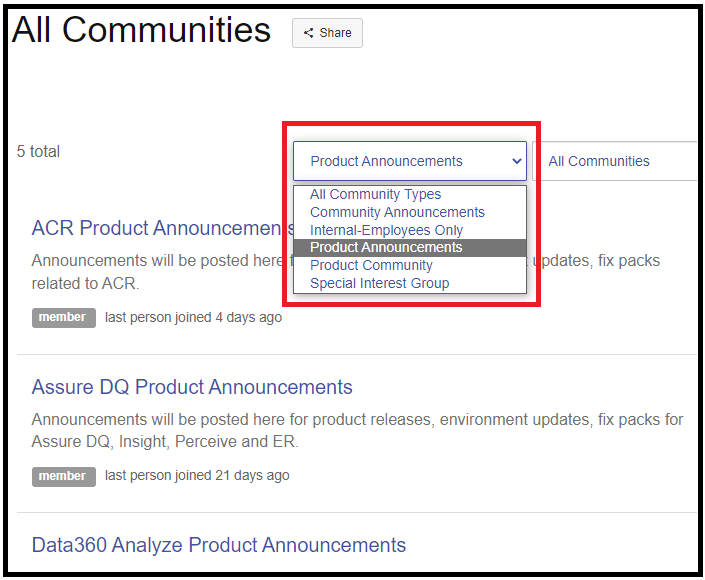Click member badge under ACR Product Announcements

click(63, 317)
